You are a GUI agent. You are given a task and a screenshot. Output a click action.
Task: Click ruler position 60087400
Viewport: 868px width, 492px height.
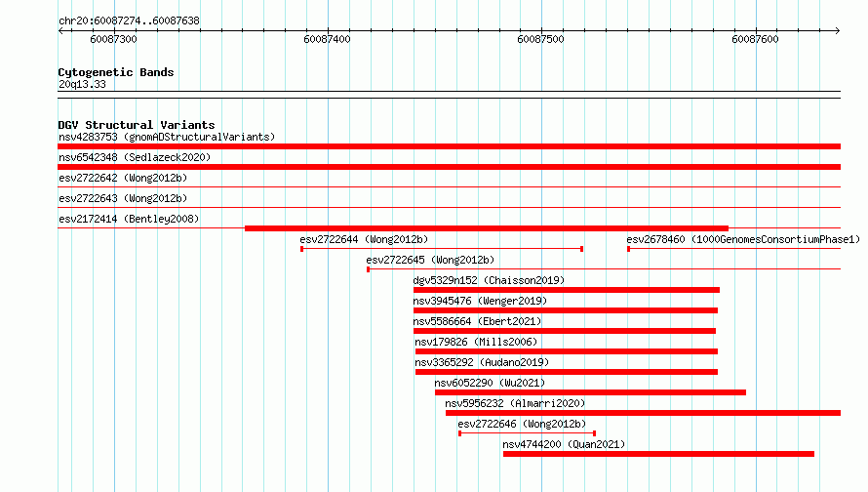pos(327,39)
